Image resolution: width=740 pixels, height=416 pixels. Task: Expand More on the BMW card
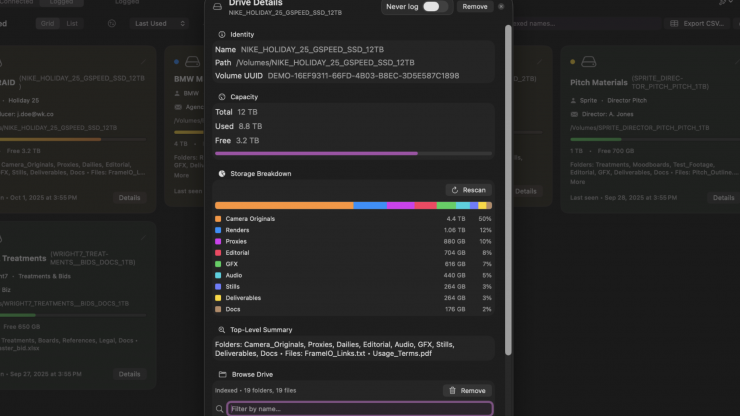[x=181, y=175]
